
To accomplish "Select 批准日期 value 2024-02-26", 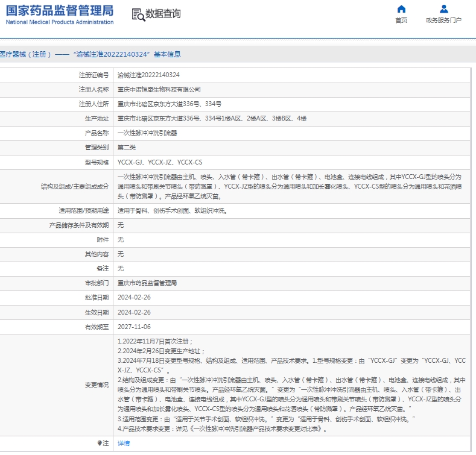I will pos(134,297).
